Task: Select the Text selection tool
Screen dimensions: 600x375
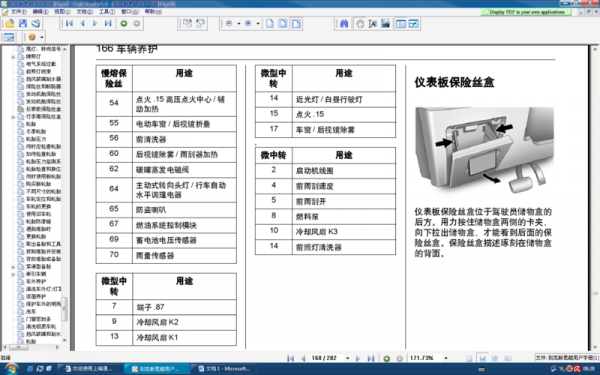Action: click(372, 24)
